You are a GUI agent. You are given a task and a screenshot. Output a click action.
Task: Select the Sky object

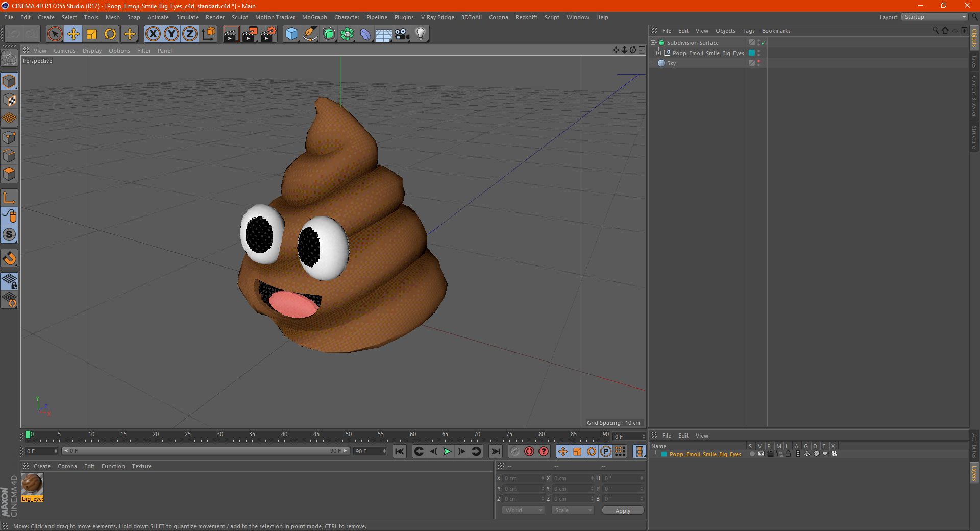pos(671,63)
